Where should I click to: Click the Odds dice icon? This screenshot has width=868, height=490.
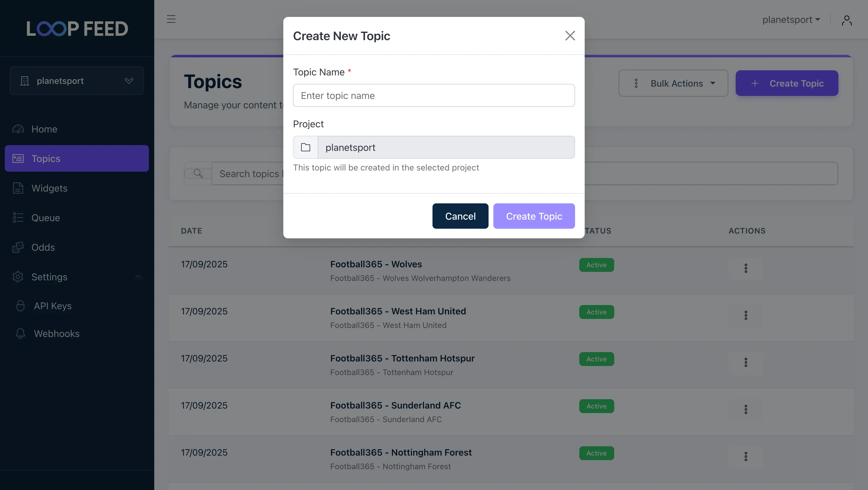[18, 247]
